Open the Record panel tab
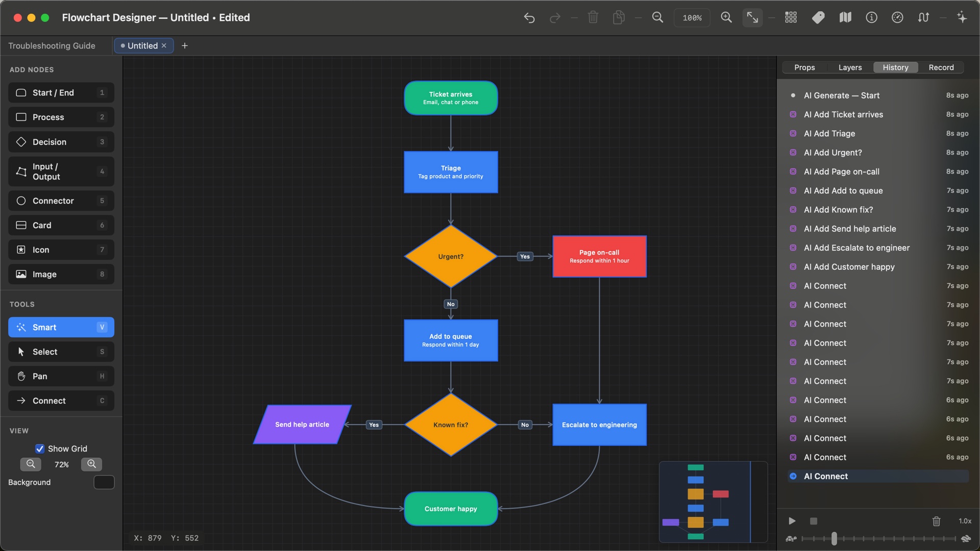The image size is (980, 551). [941, 67]
